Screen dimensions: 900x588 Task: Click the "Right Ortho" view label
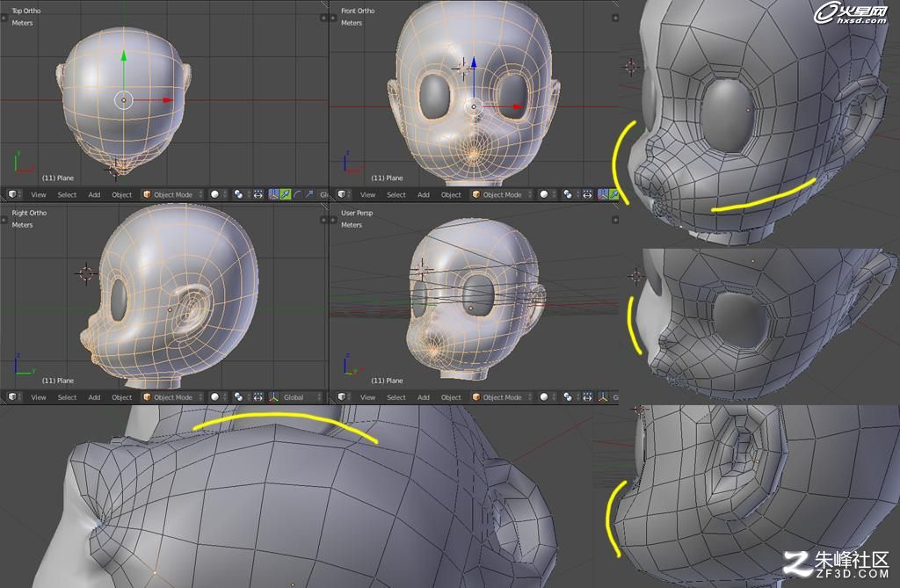coord(29,213)
